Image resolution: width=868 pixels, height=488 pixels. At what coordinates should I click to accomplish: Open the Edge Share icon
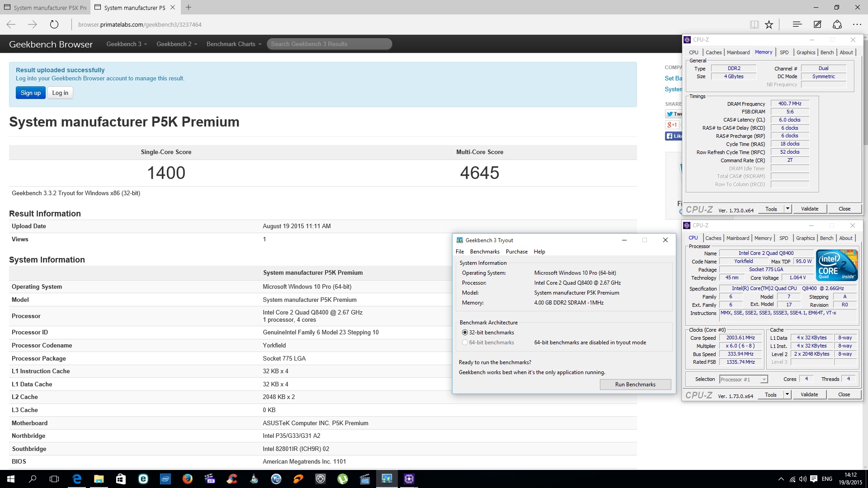click(837, 24)
